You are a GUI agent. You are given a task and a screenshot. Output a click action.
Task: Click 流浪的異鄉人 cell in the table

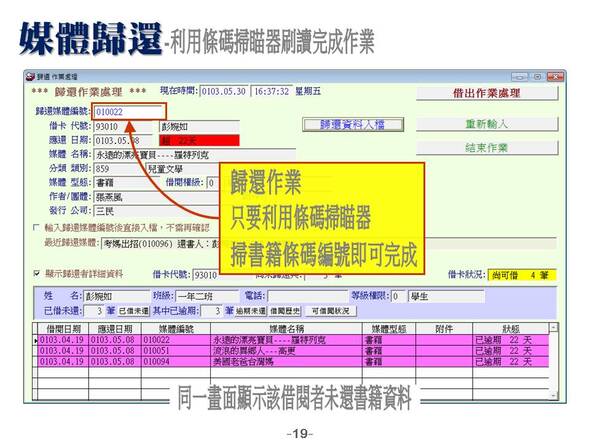tap(286, 351)
